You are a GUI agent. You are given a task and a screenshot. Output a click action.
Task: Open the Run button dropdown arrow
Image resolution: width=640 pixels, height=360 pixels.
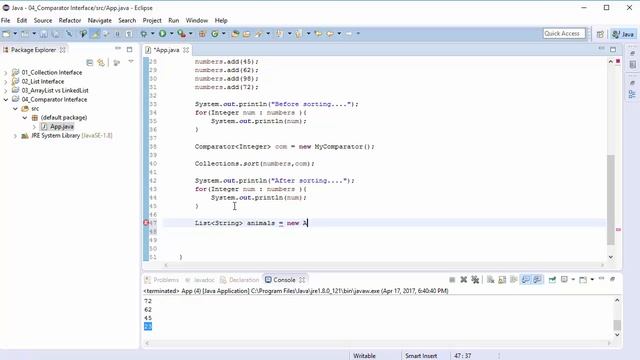[x=171, y=34]
